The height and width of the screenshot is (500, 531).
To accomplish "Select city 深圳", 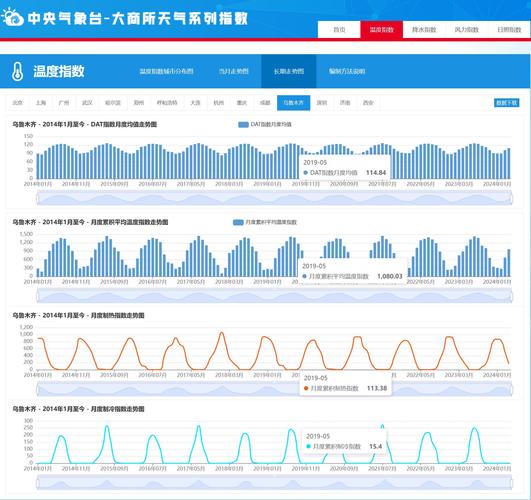I will coord(322,103).
